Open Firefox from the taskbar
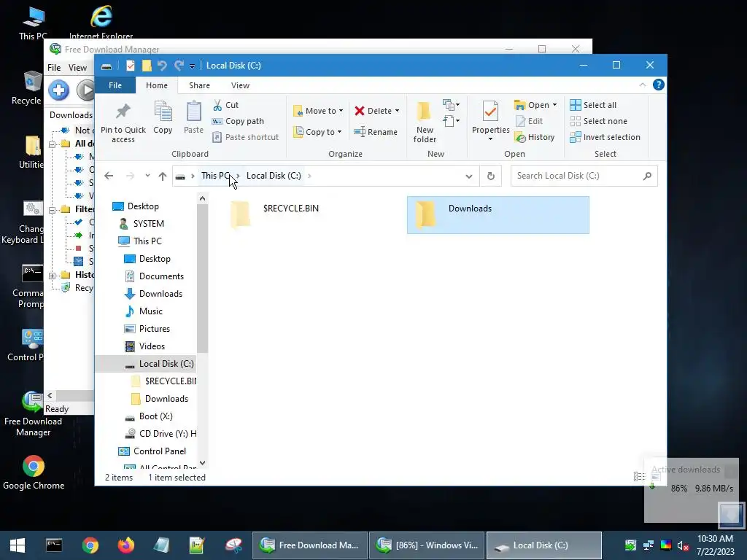747x560 pixels. coord(125,545)
